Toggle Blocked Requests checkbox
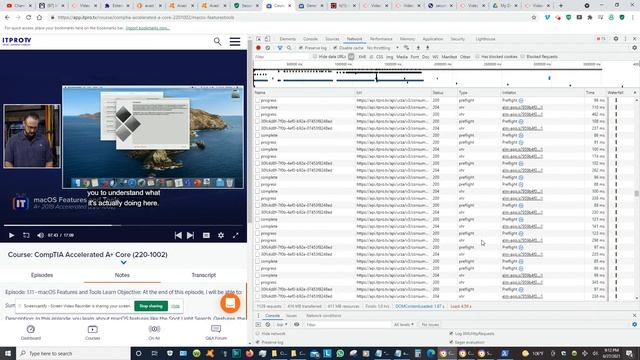 [522, 57]
